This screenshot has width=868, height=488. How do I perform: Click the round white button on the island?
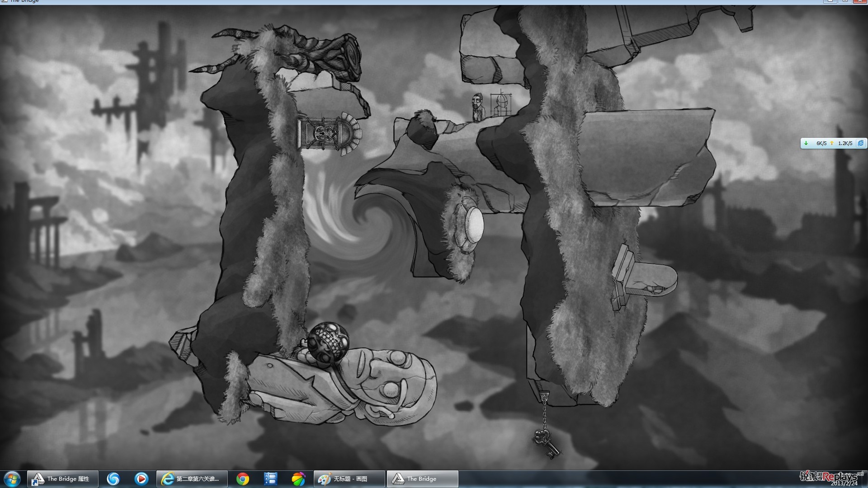[x=475, y=225]
